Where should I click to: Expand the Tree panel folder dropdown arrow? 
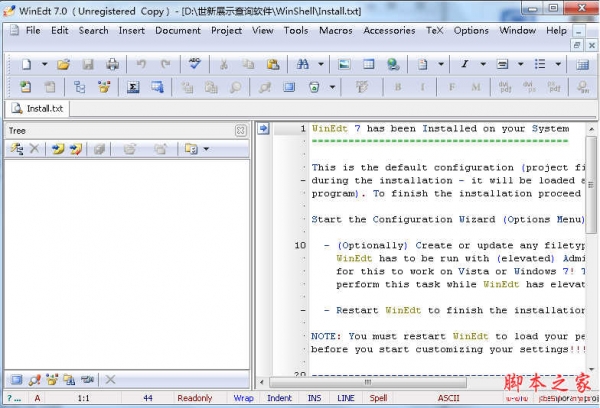point(206,149)
